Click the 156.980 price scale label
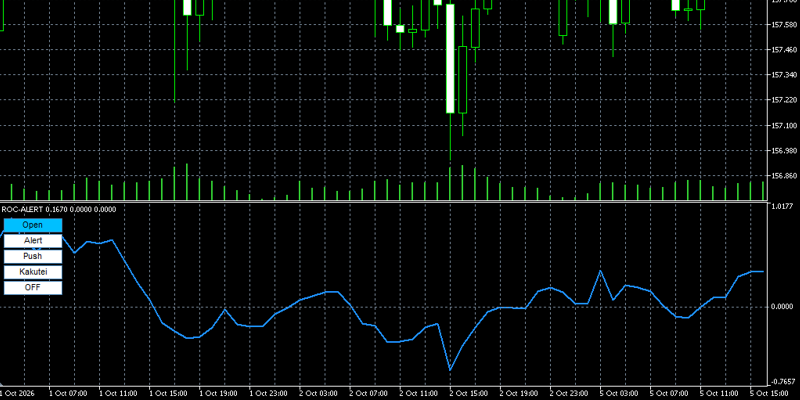Screen dimensions: 800x400 pos(784,151)
